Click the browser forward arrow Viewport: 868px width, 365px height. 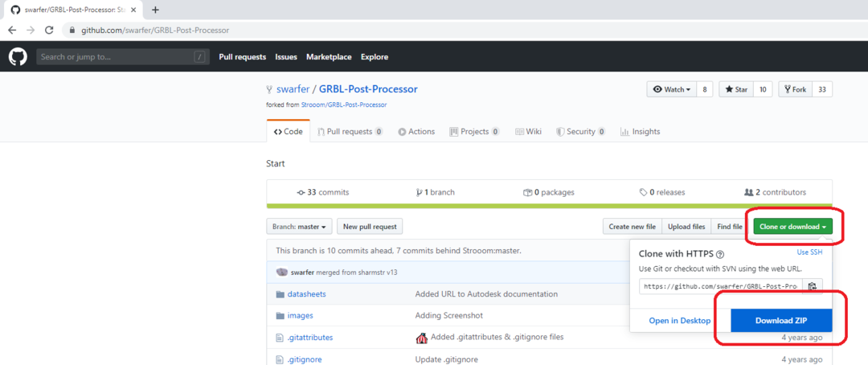click(31, 31)
